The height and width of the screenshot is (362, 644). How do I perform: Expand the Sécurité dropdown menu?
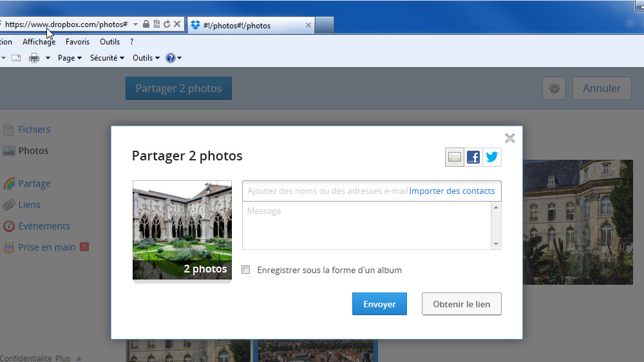click(107, 58)
